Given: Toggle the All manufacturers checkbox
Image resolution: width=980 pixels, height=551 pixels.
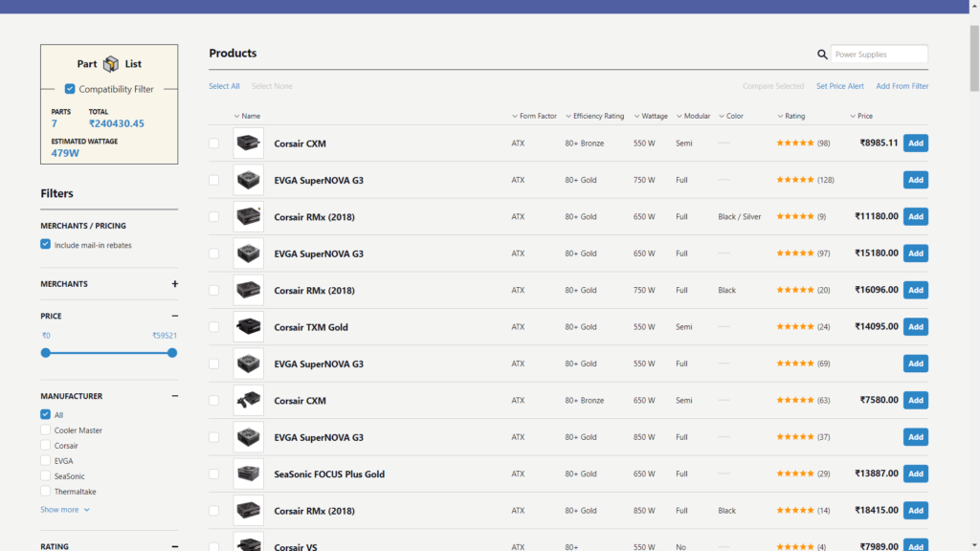Looking at the screenshot, I should pyautogui.click(x=46, y=414).
